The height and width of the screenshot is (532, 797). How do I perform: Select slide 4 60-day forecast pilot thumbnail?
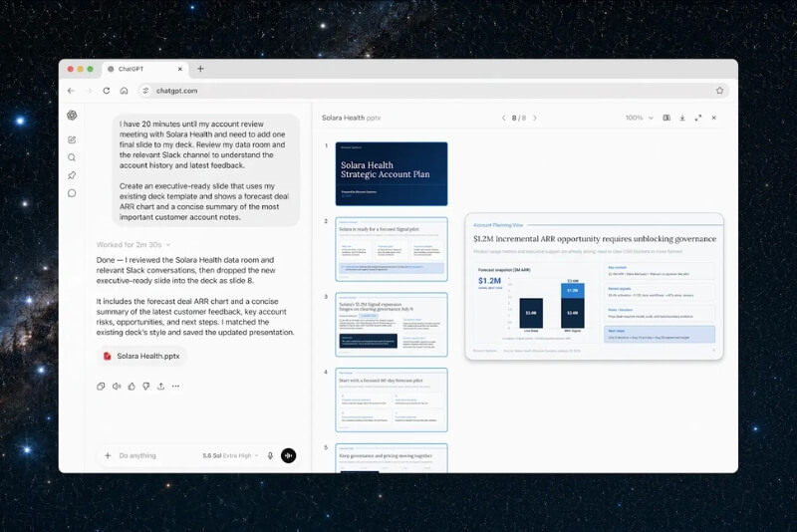click(392, 400)
